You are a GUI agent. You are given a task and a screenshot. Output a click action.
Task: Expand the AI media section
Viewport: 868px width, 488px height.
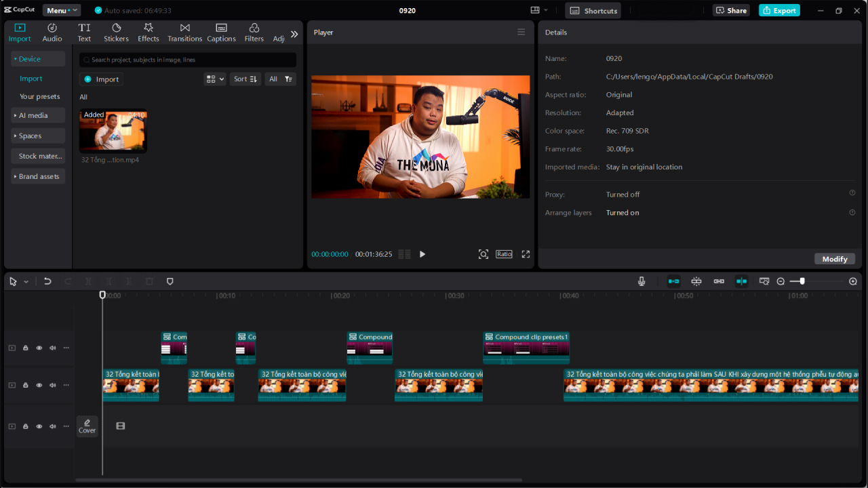click(x=38, y=115)
